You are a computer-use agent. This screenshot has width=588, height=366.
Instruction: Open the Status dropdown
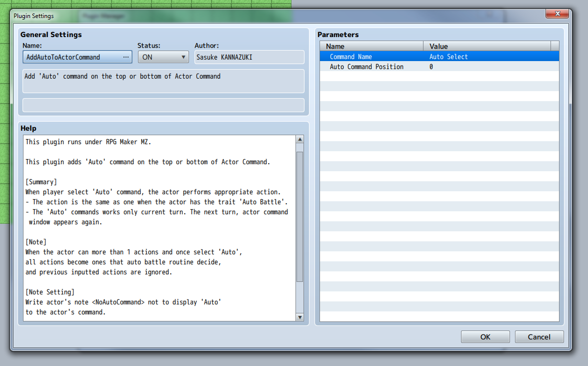[163, 57]
